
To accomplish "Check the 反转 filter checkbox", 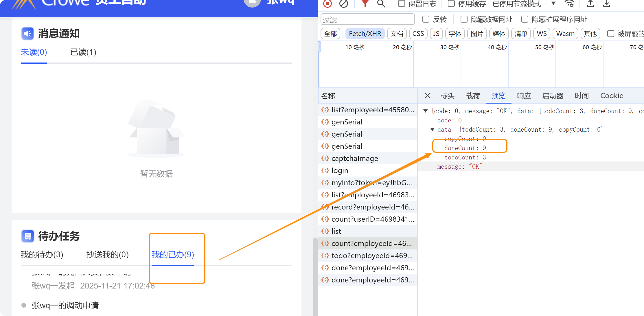I will coord(426,19).
